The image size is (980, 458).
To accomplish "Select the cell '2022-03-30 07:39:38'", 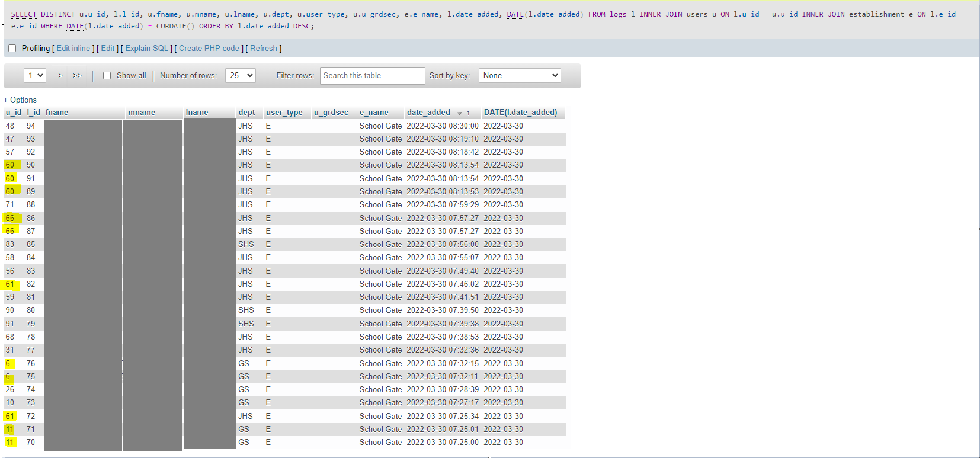I will pos(443,324).
